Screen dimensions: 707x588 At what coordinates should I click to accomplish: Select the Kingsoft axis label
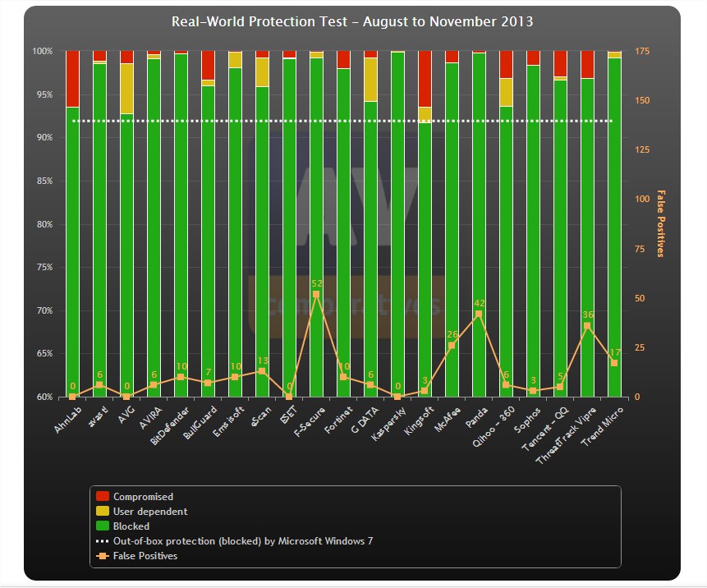click(419, 420)
